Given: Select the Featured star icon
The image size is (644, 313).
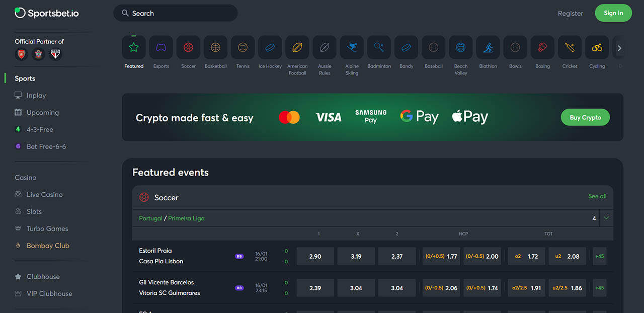Looking at the screenshot, I should pos(134,48).
